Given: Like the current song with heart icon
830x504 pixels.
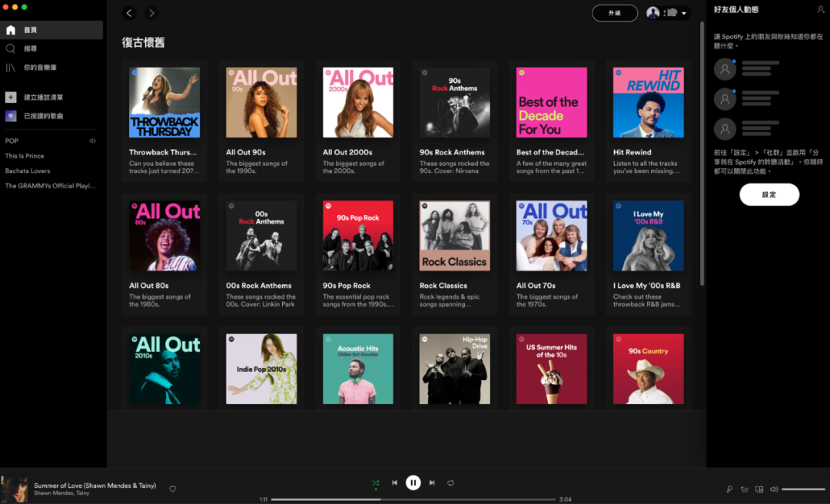Looking at the screenshot, I should (173, 489).
